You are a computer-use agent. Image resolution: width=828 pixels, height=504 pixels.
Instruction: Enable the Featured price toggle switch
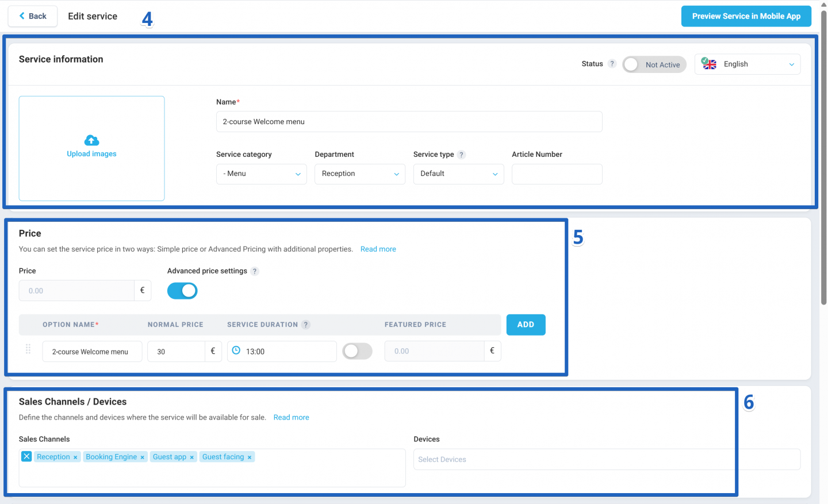coord(357,351)
